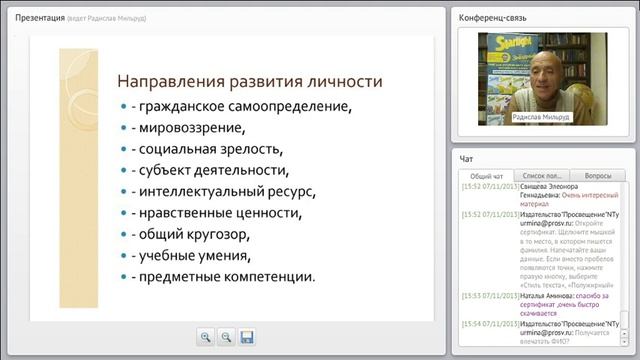This screenshot has width=640, height=360.
Task: Save the presentation with the floppy disk icon
Action: coord(247,337)
